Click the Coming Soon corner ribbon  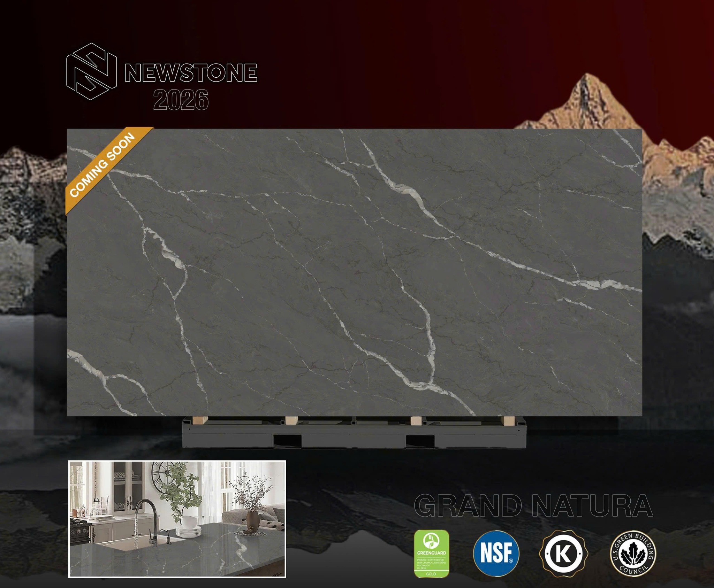(x=103, y=165)
